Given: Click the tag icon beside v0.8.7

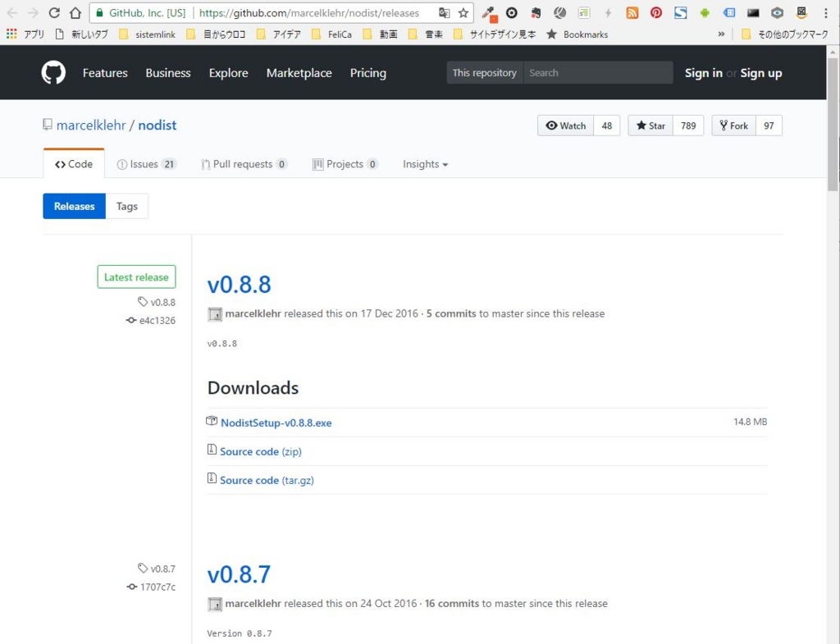Looking at the screenshot, I should [143, 568].
